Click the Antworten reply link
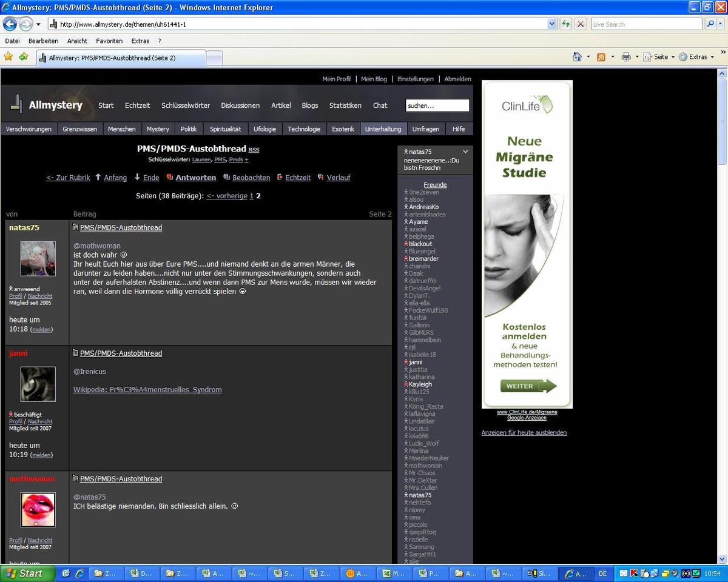The image size is (728, 582). 195,178
